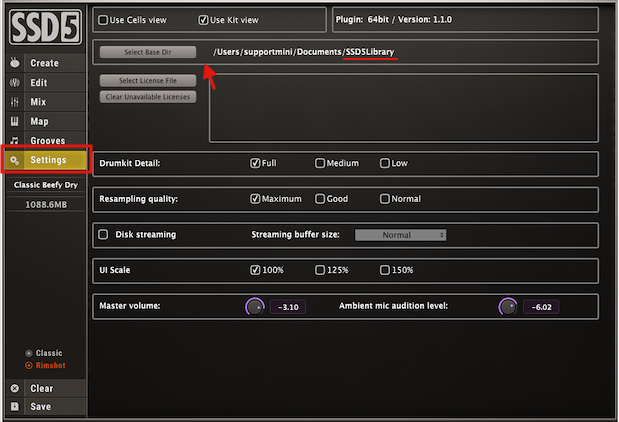The height and width of the screenshot is (422, 619).
Task: Open the Streaming buffer size dropdown
Action: (400, 235)
